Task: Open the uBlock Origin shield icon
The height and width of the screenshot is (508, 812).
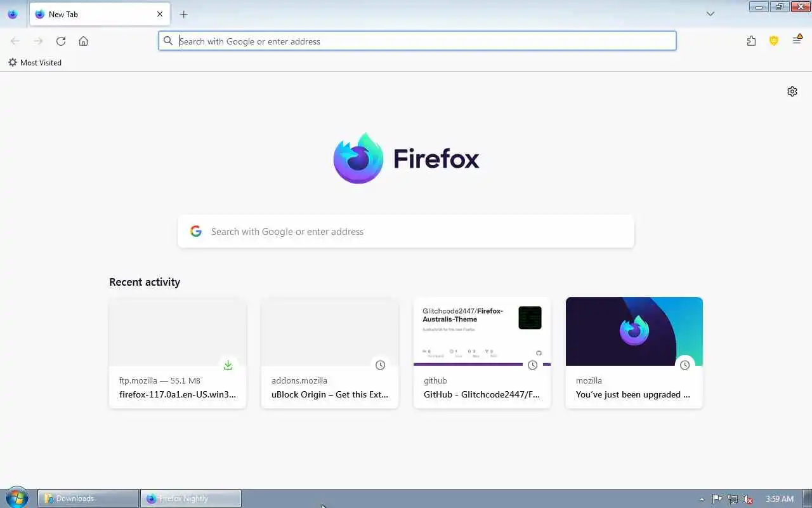Action: point(774,41)
